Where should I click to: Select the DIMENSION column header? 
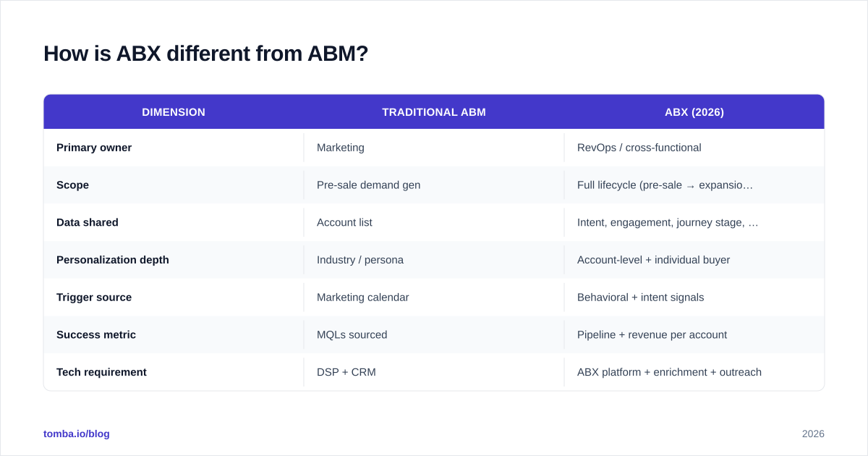174,112
